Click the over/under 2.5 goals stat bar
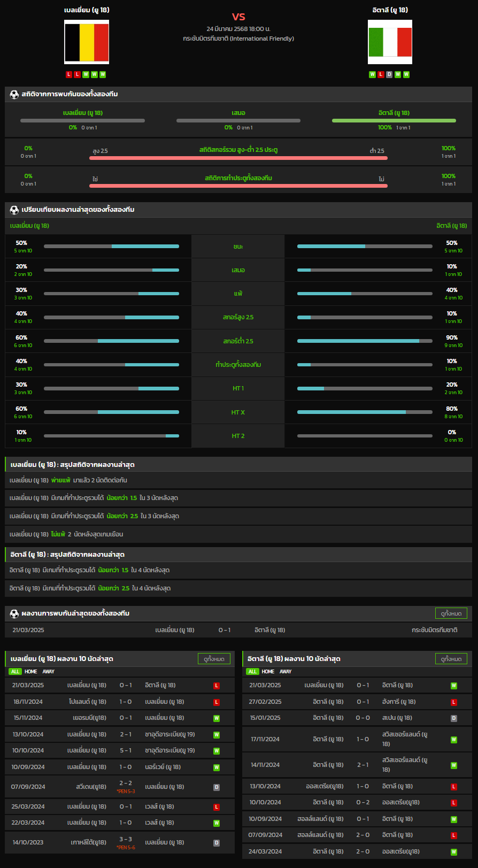 (238, 158)
